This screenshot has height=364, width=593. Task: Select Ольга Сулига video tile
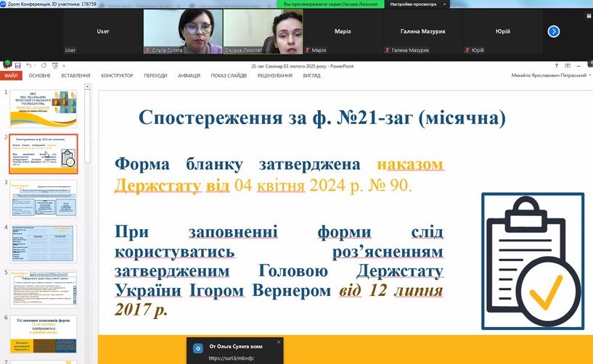(x=183, y=31)
